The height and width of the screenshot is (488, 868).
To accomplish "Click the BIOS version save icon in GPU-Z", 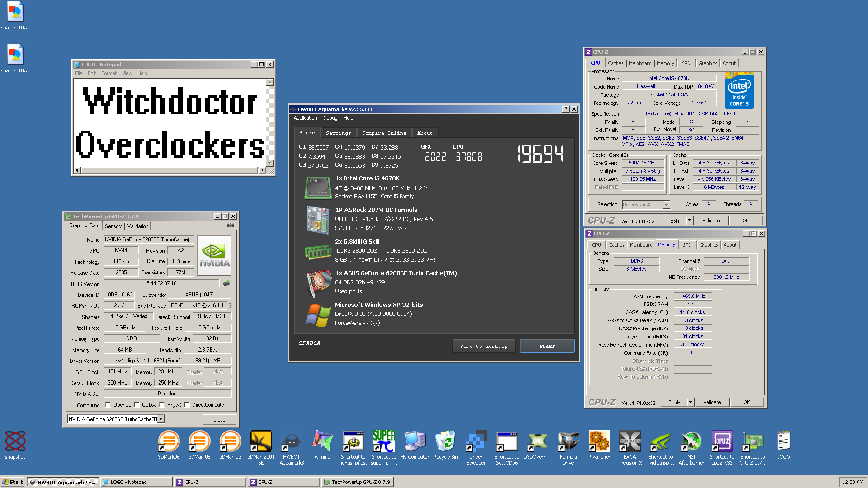I will pos(226,283).
